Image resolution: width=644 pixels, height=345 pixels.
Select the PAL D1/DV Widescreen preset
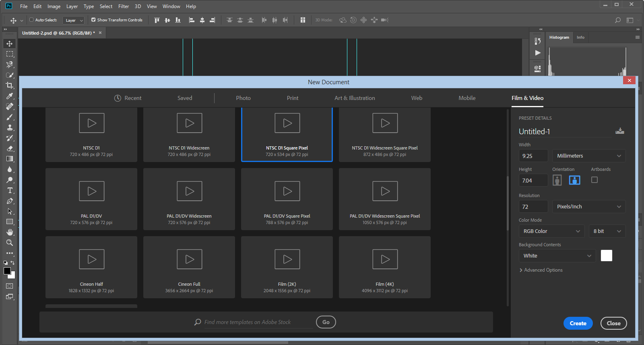[189, 199]
